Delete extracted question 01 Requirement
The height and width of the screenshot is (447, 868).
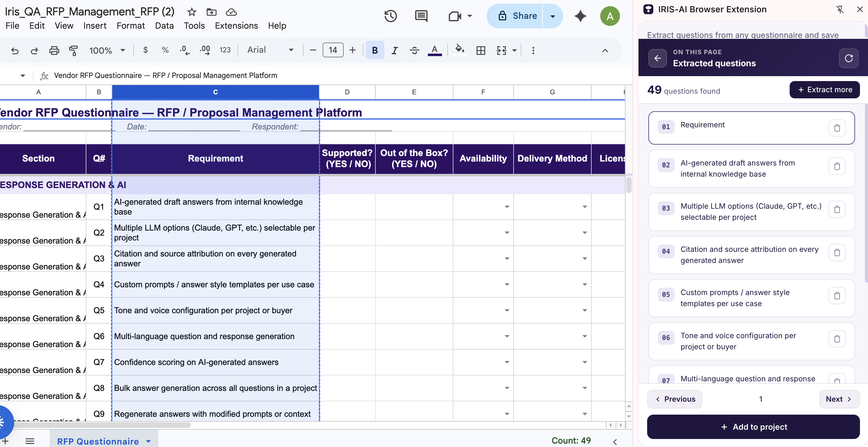[837, 128]
